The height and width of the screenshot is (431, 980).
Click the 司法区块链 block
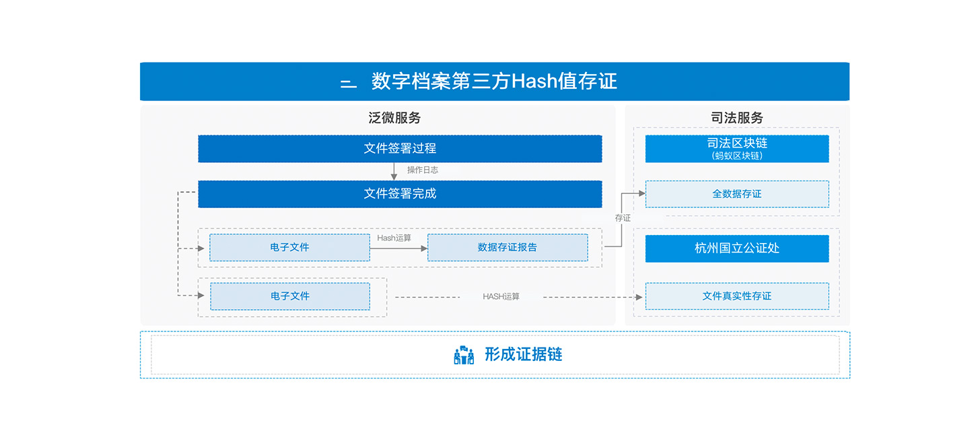pyautogui.click(x=737, y=148)
